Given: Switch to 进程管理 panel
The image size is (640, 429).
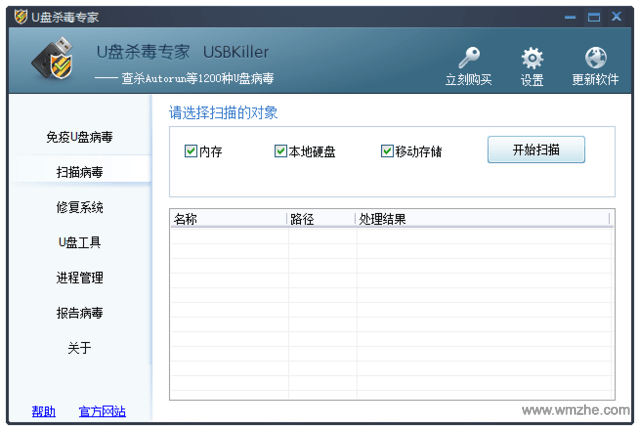Looking at the screenshot, I should [80, 278].
